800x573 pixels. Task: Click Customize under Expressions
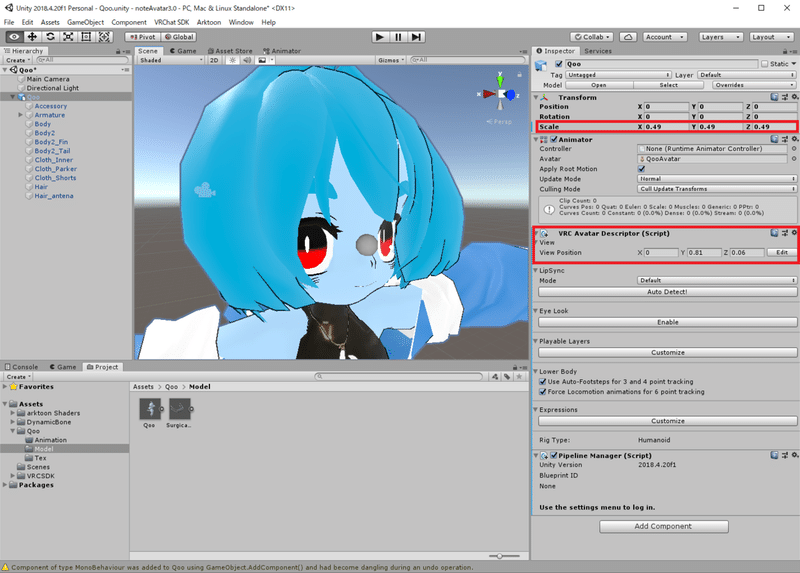[667, 421]
